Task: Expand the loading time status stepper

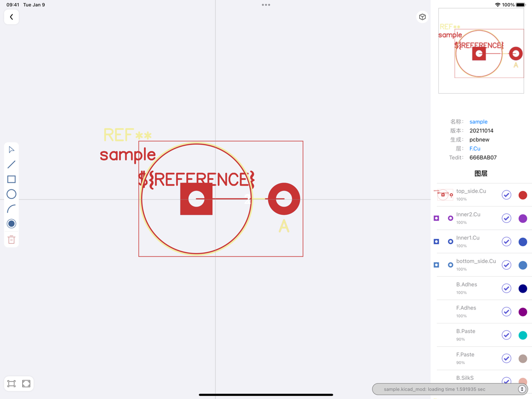Action: pyautogui.click(x=522, y=389)
